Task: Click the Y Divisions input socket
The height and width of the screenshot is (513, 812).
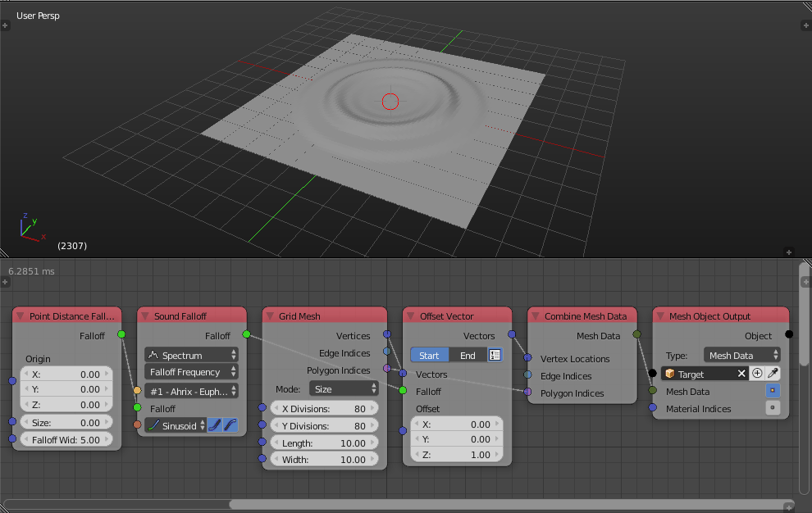Action: click(x=262, y=425)
